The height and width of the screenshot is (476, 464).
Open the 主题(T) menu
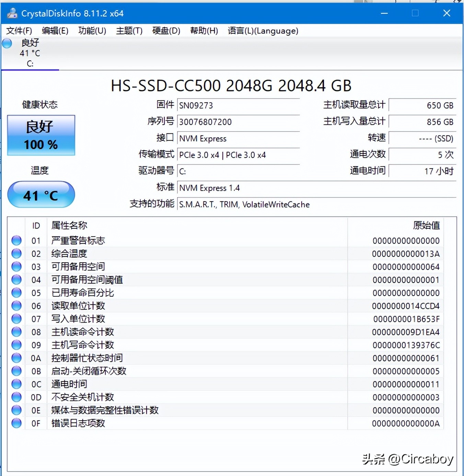click(x=129, y=31)
